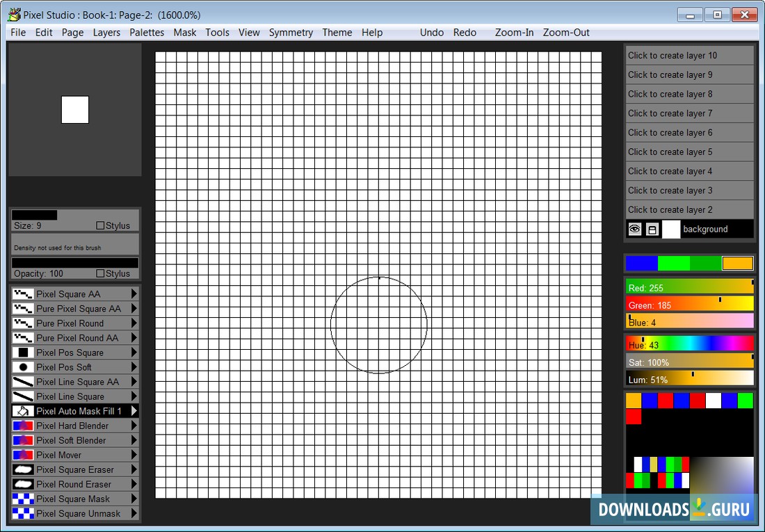Screen dimensions: 765x532
Task: Click the background layer lock icon
Action: point(652,229)
